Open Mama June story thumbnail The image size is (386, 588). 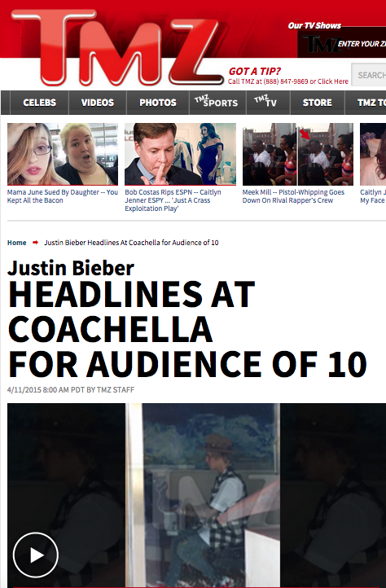[x=63, y=154]
